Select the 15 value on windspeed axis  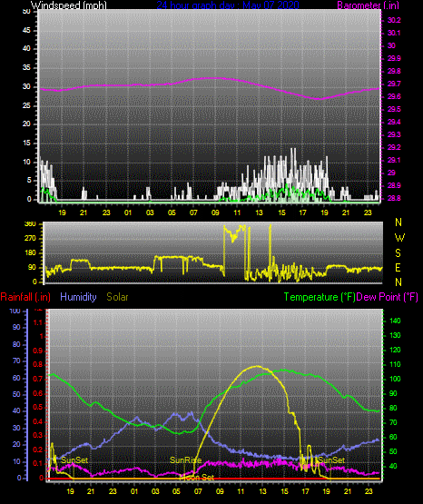(26, 143)
